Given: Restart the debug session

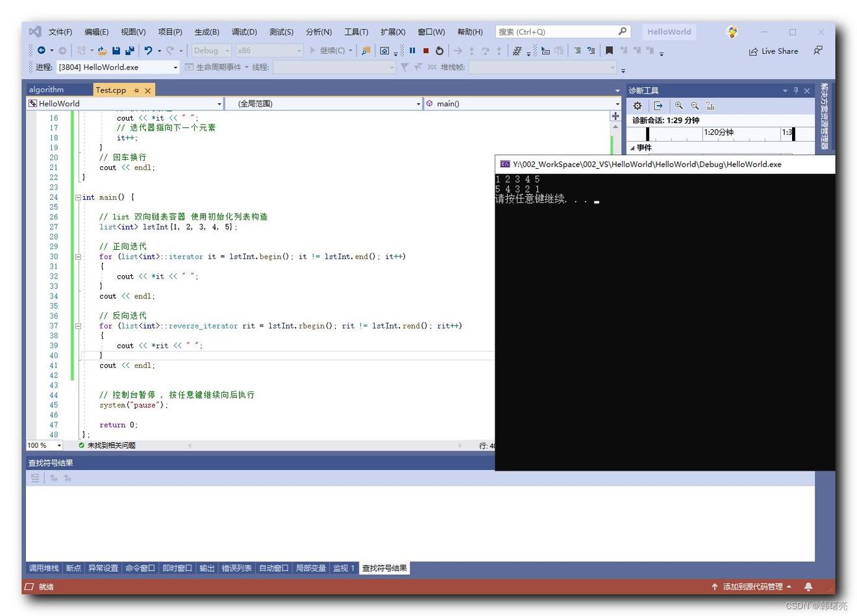Looking at the screenshot, I should point(440,51).
